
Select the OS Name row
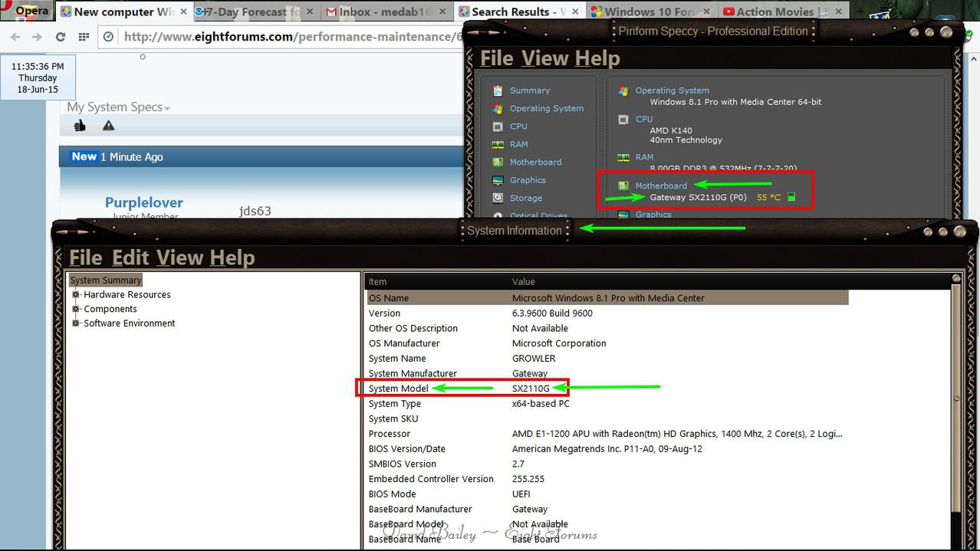tap(607, 298)
